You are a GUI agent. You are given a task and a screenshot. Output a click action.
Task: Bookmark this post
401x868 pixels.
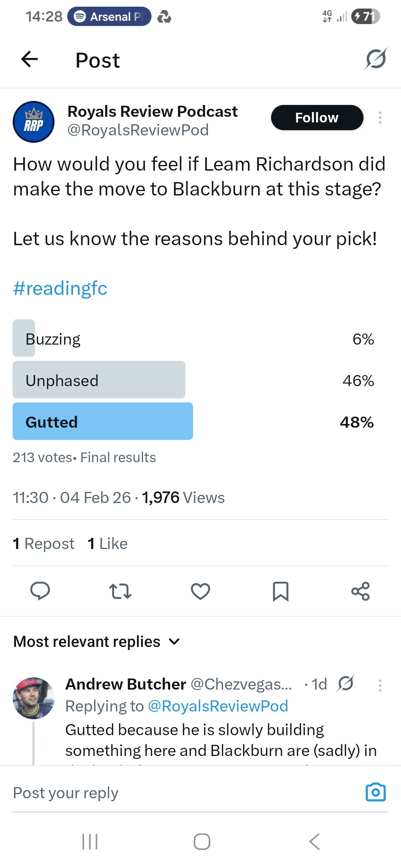281,591
